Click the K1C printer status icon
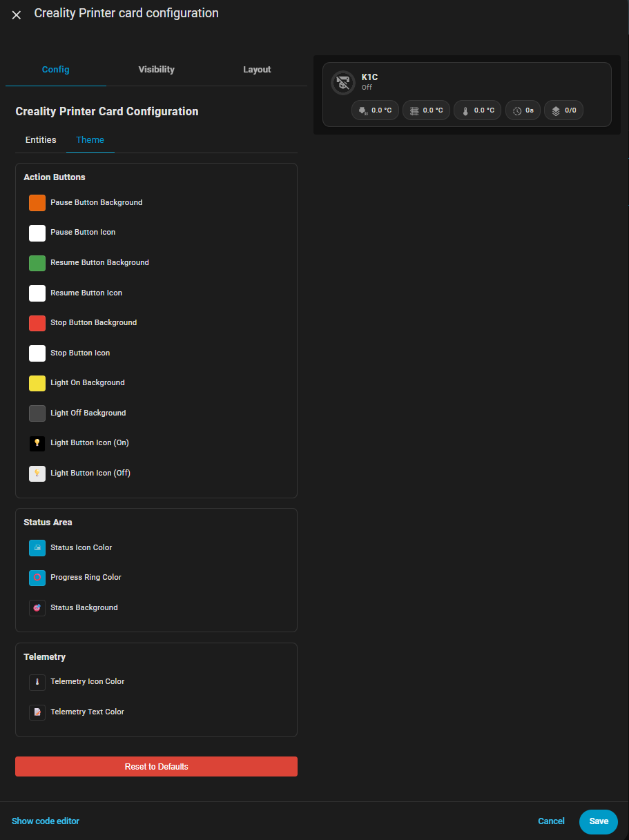The image size is (629, 840). pyautogui.click(x=343, y=83)
